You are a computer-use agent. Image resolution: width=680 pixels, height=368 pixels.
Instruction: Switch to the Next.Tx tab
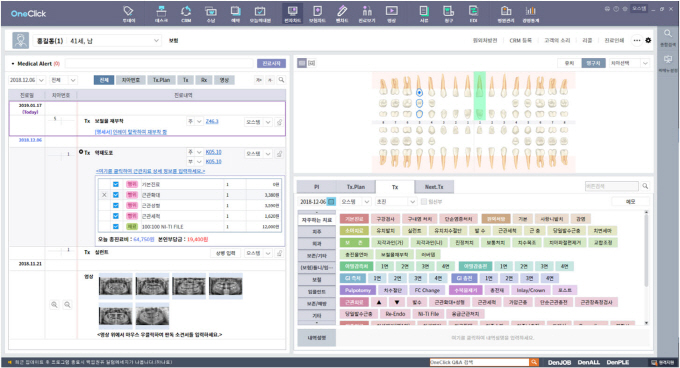[x=434, y=187]
